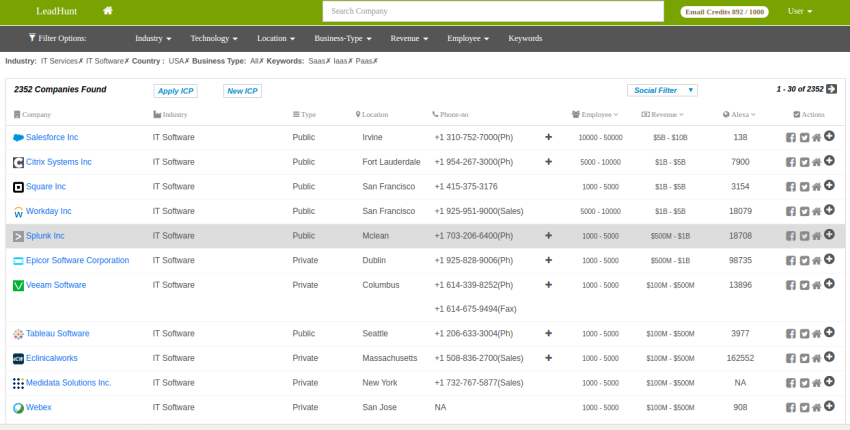Viewport: 850px width, 430px height.
Task: Expand more phone numbers for Citrix Systems Inc
Action: pyautogui.click(x=549, y=162)
